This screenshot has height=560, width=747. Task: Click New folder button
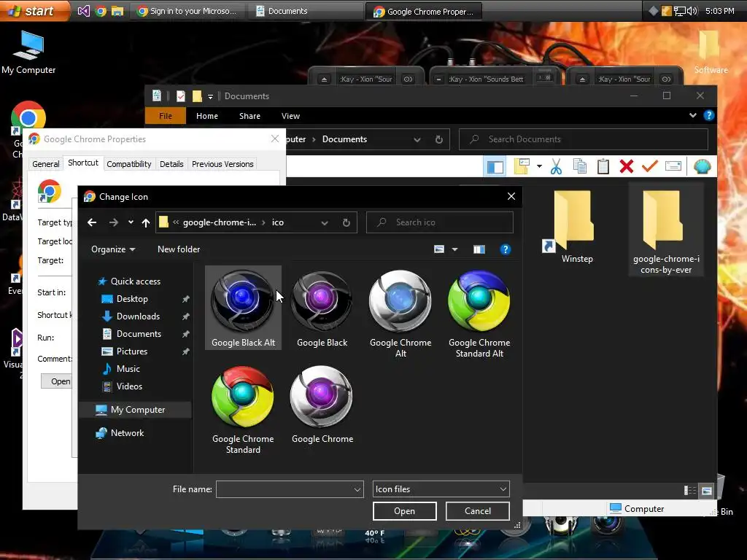[179, 249]
